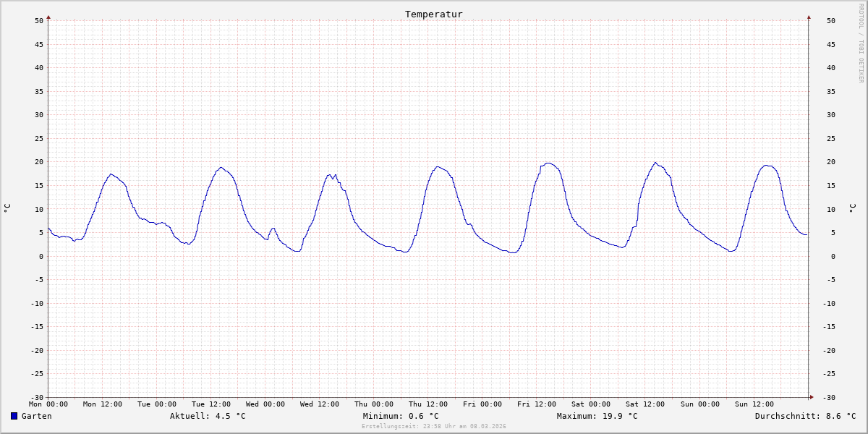This screenshot has width=868, height=434.
Task: Click the Fri 00:00 axis label
Action: pos(482,404)
